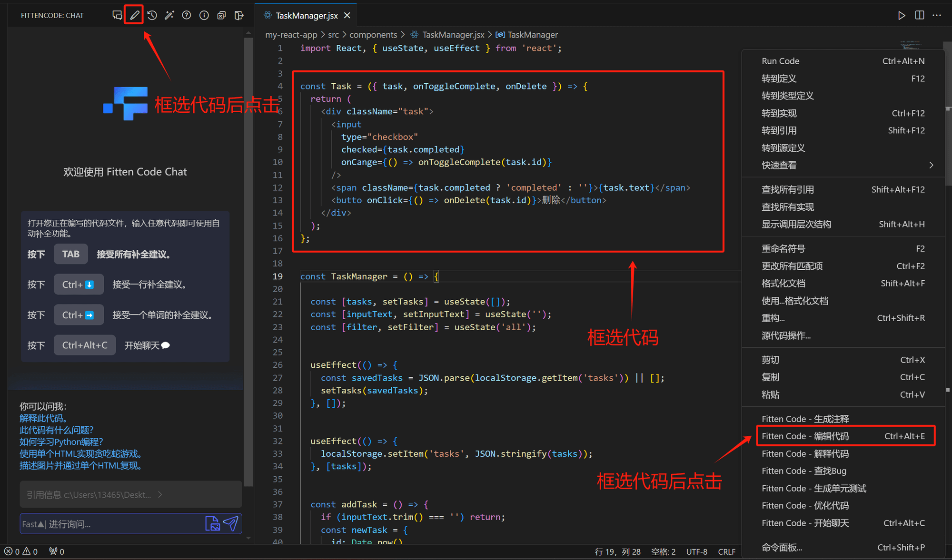Select '命令面板...' menu item
The height and width of the screenshot is (560, 952).
pos(843,547)
